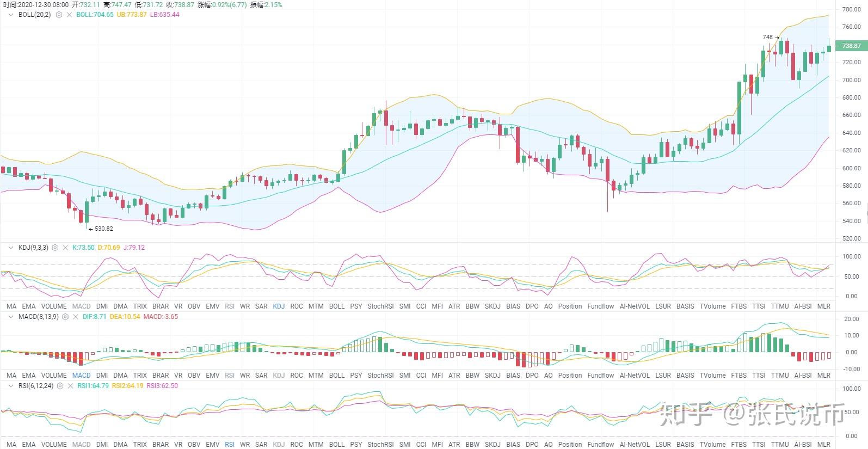Select AI-NetVOL in the KDJ panel's tab row
The height and width of the screenshot is (449, 868).
(x=635, y=306)
